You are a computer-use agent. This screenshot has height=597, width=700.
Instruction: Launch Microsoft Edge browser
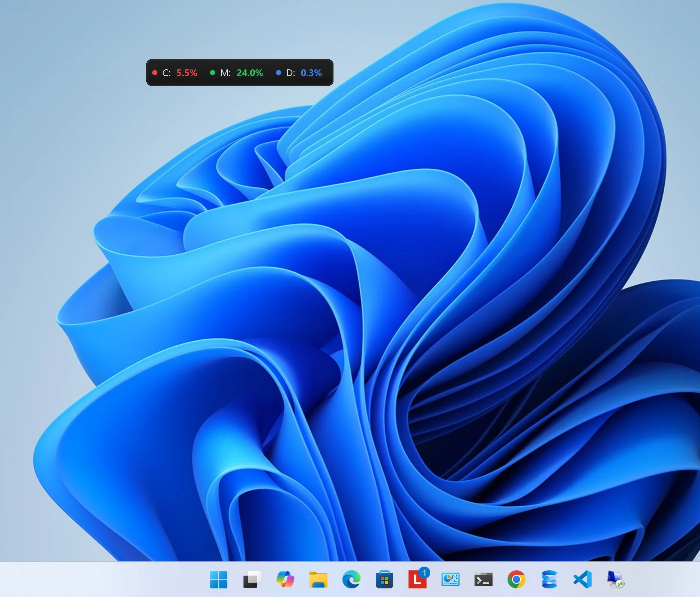pyautogui.click(x=351, y=579)
